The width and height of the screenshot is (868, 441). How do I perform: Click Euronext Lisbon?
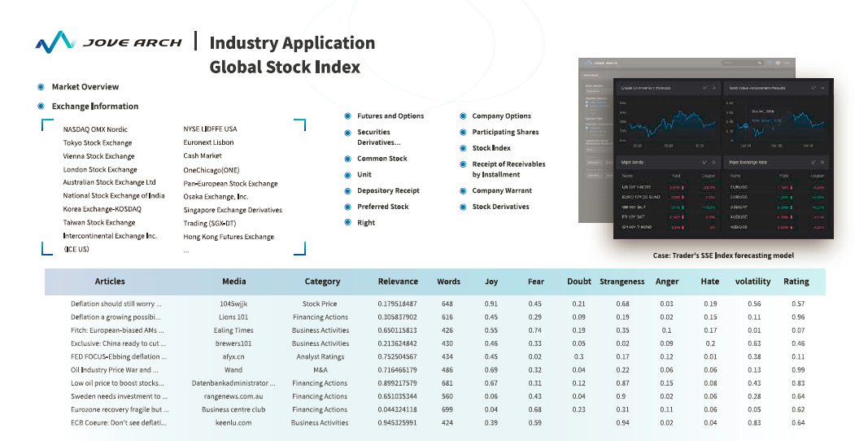(x=209, y=142)
